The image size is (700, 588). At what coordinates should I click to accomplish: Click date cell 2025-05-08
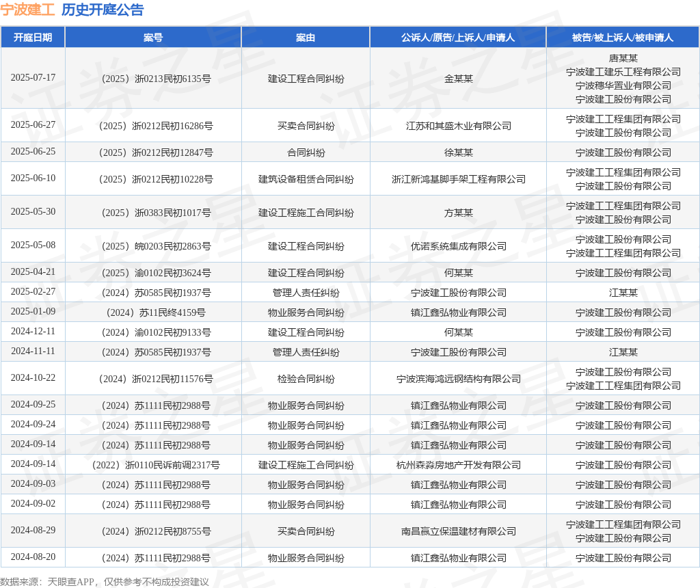click(x=33, y=245)
